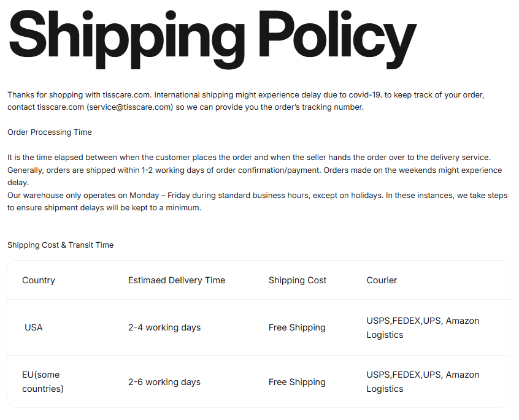Select the Order Processing Time heading
Viewport: 519px width, 420px height.
[50, 132]
